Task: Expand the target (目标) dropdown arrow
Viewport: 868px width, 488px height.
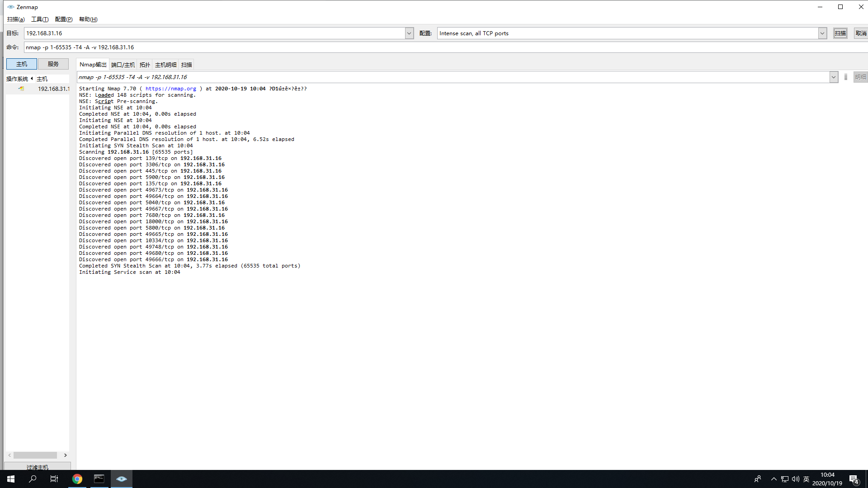Action: click(409, 33)
